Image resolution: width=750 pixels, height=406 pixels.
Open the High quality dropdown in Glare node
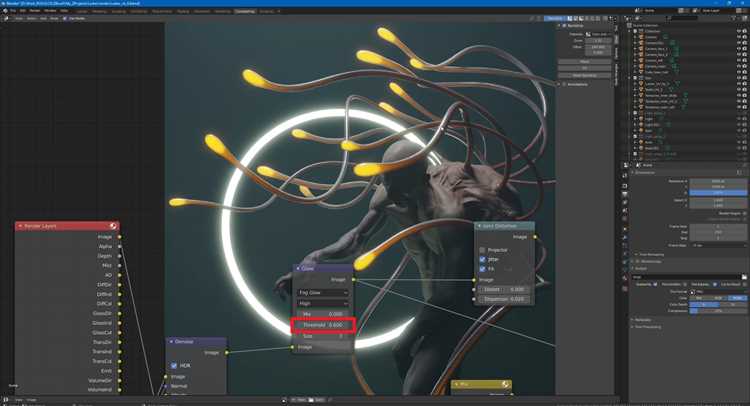[323, 303]
